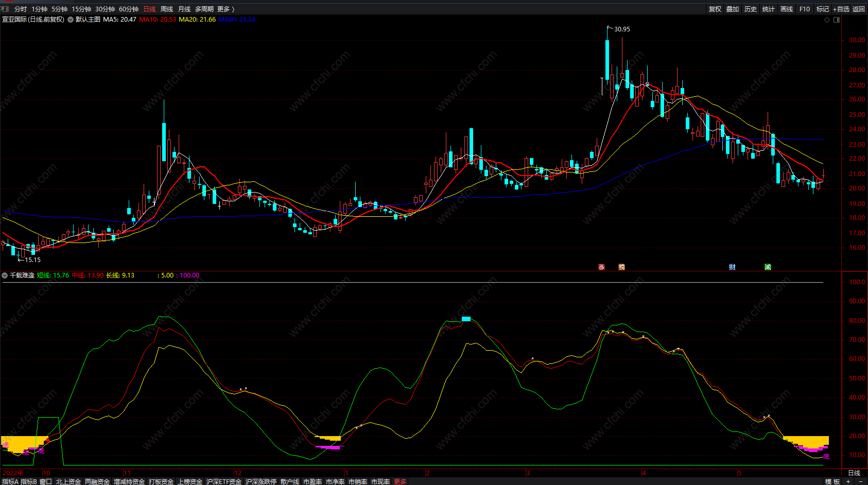Select the 市销率 indicator
868x485 pixels.
(358, 481)
